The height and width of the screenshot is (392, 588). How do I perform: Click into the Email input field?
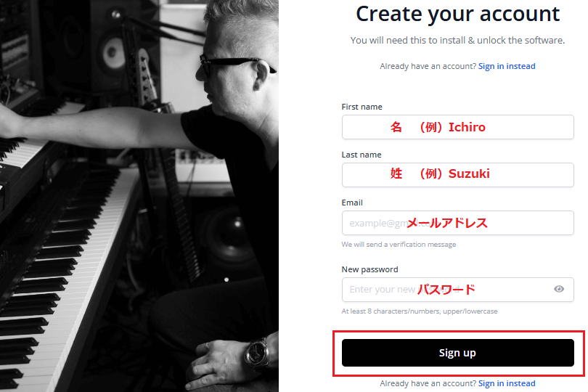457,223
